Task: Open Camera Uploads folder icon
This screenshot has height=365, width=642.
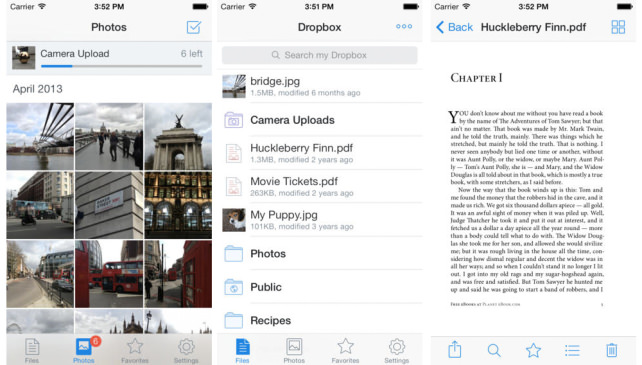Action: (233, 120)
